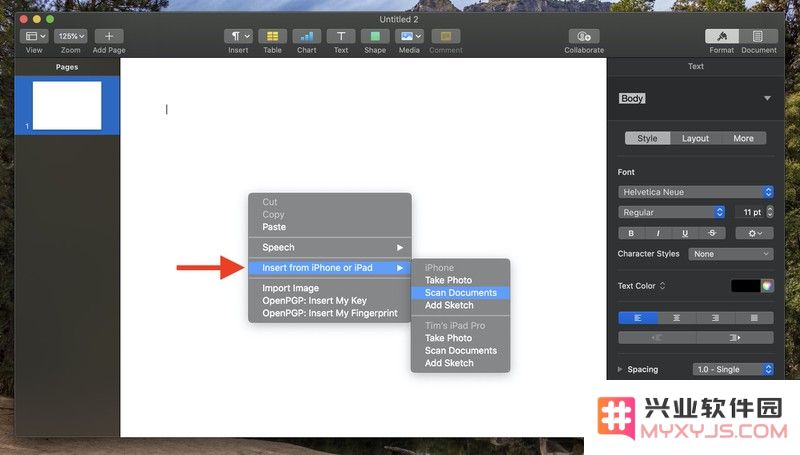Choose OpenPGP: Insert My Fingerprint

click(x=330, y=313)
